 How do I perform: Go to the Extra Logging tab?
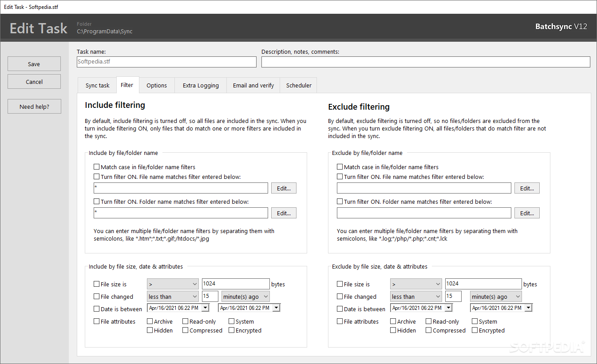click(201, 85)
